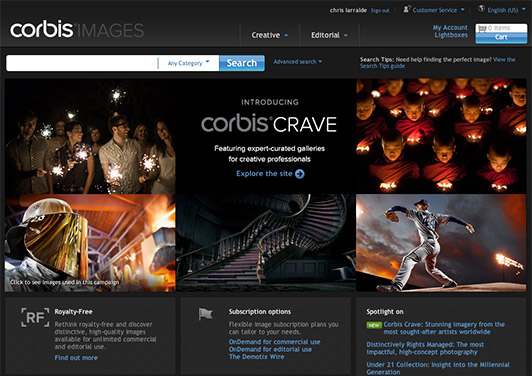The height and width of the screenshot is (376, 532).
Task: Expand Advanced search options
Action: (298, 62)
